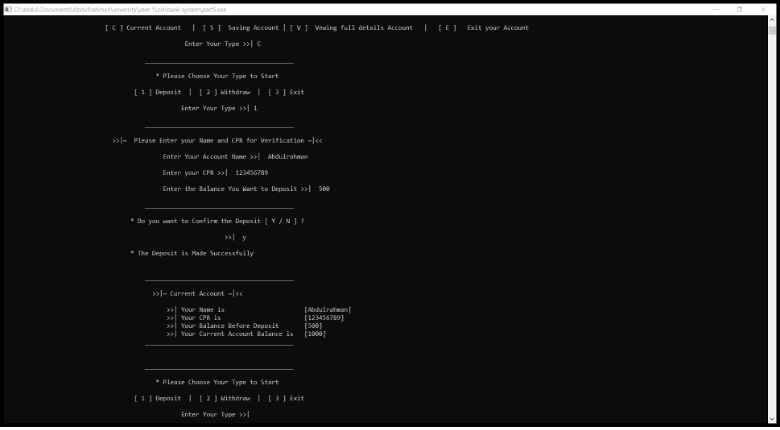This screenshot has width=780, height=430.
Task: Click the '[123456789]' value
Action: coord(324,318)
